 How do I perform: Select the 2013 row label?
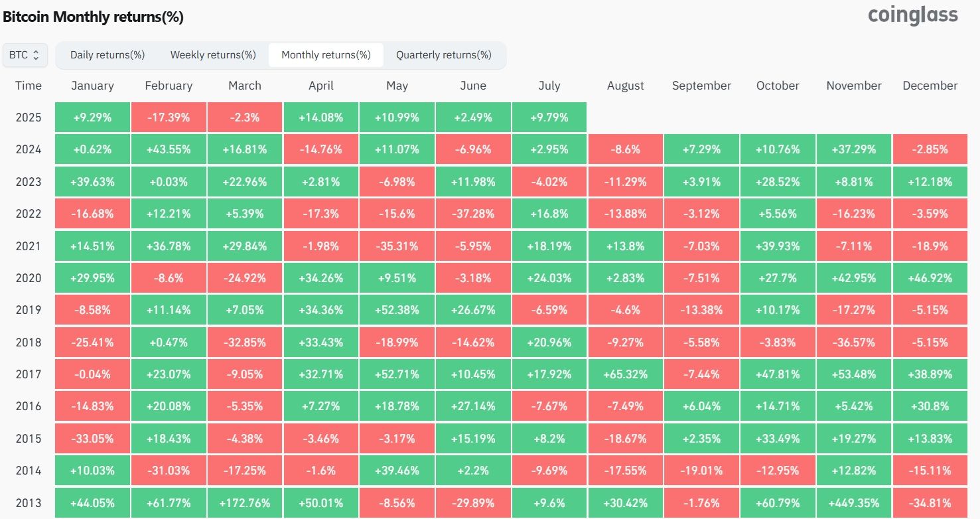click(x=29, y=502)
